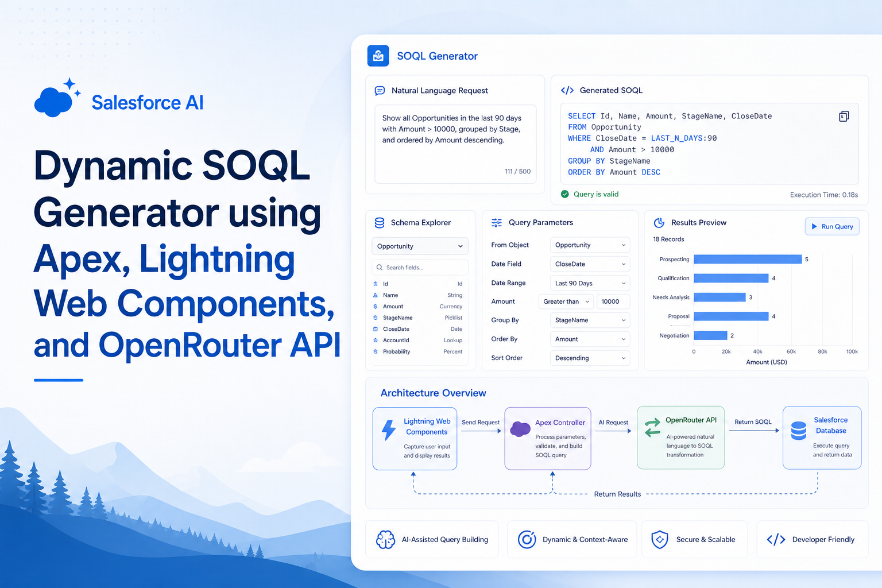Click the Amount value field showing 10000
This screenshot has width=882, height=588.
pos(613,301)
